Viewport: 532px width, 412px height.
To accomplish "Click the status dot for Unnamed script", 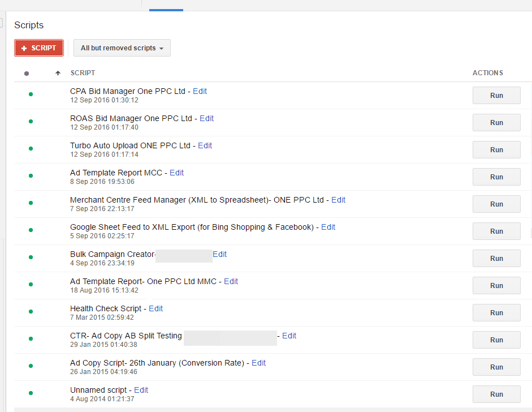I will click(x=31, y=393).
